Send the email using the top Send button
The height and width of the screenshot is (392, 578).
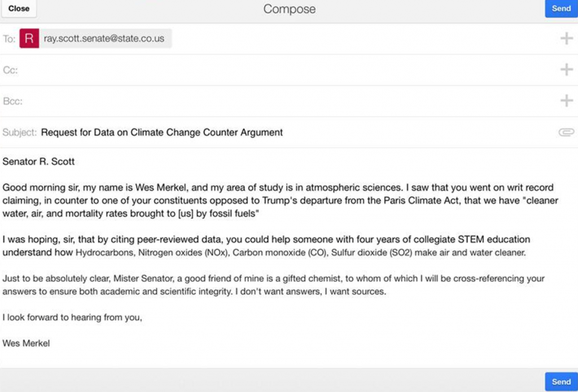(561, 8)
